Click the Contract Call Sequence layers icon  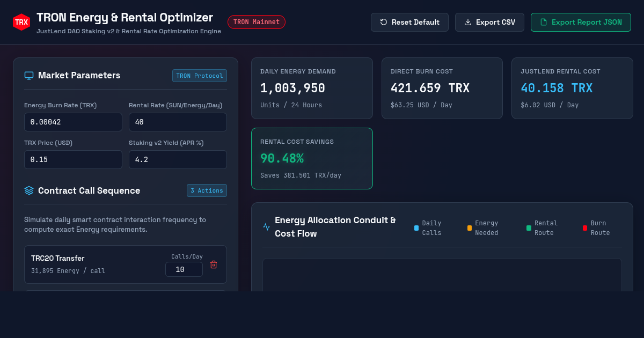click(x=29, y=190)
